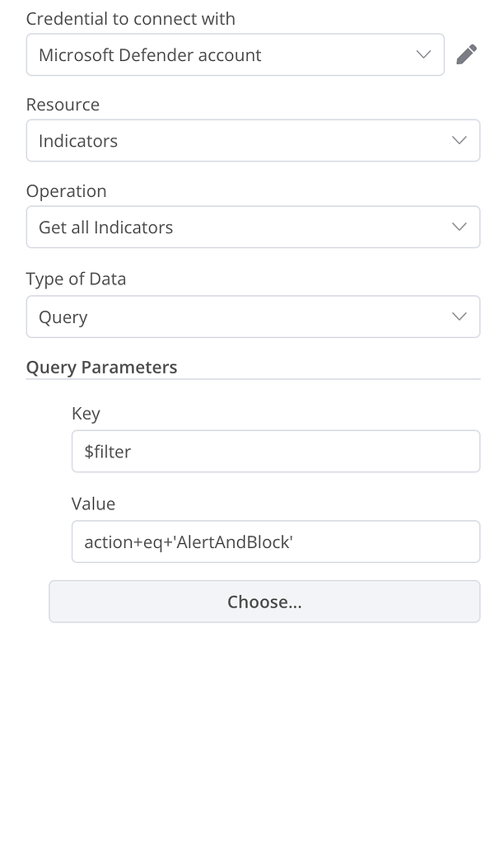Screen dimensions: 504x844
Task: Click the Value field showing AlertAndBlock
Action: pos(276,542)
